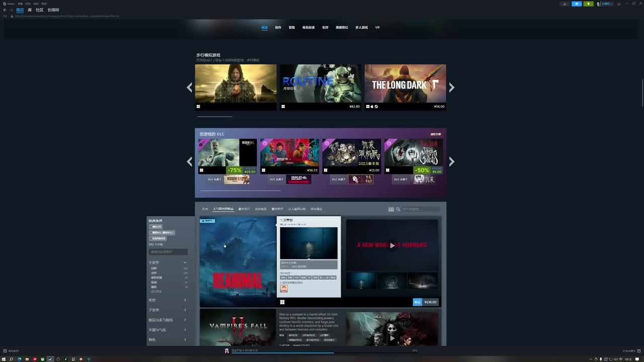Go forward using the Steam forward arrow
This screenshot has height=362, width=644.
pos(11,10)
